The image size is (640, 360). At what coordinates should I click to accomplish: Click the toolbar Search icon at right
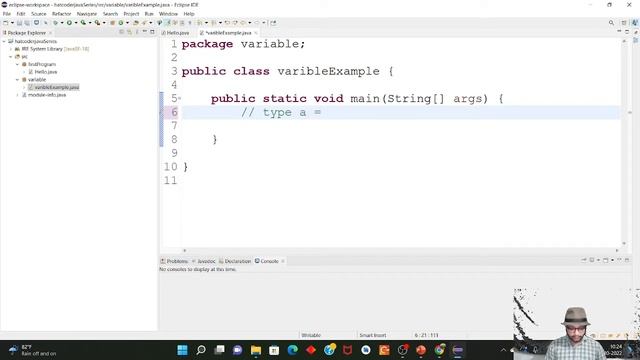click(611, 23)
